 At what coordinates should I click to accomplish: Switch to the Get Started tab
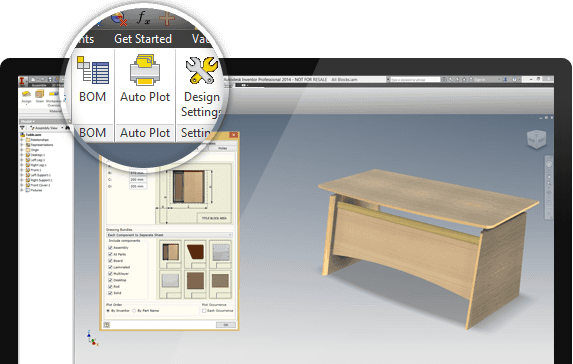click(x=143, y=39)
